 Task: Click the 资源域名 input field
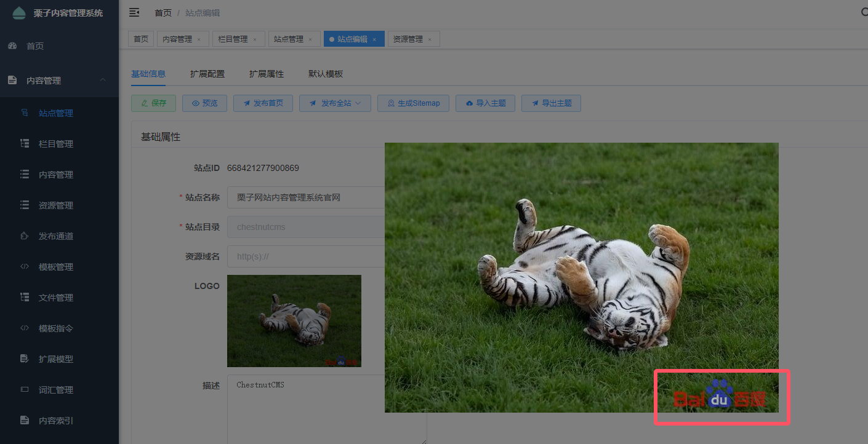(x=306, y=256)
